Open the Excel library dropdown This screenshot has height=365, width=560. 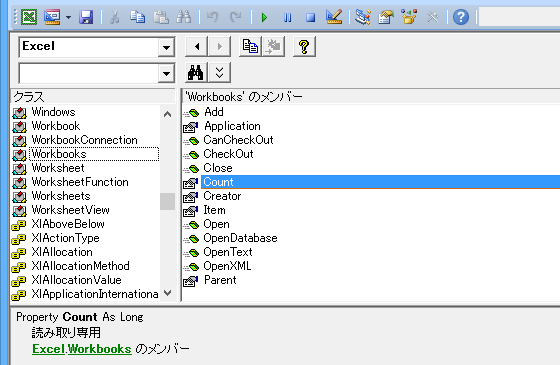[166, 47]
